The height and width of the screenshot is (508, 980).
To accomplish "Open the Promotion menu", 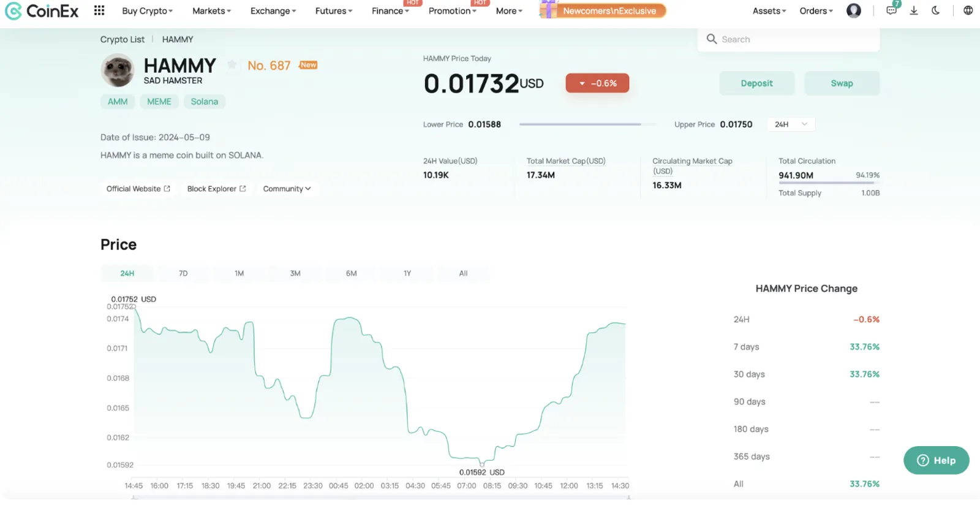I will point(452,11).
